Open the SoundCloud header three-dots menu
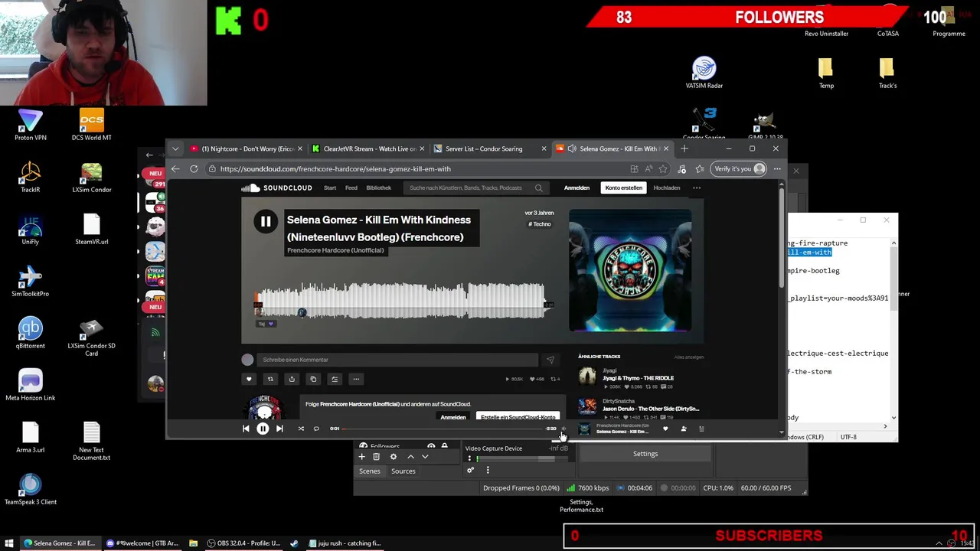The image size is (980, 551). 697,187
